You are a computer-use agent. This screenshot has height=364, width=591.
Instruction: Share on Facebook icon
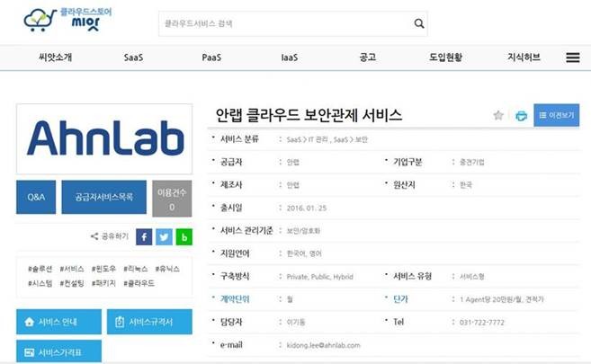click(144, 236)
